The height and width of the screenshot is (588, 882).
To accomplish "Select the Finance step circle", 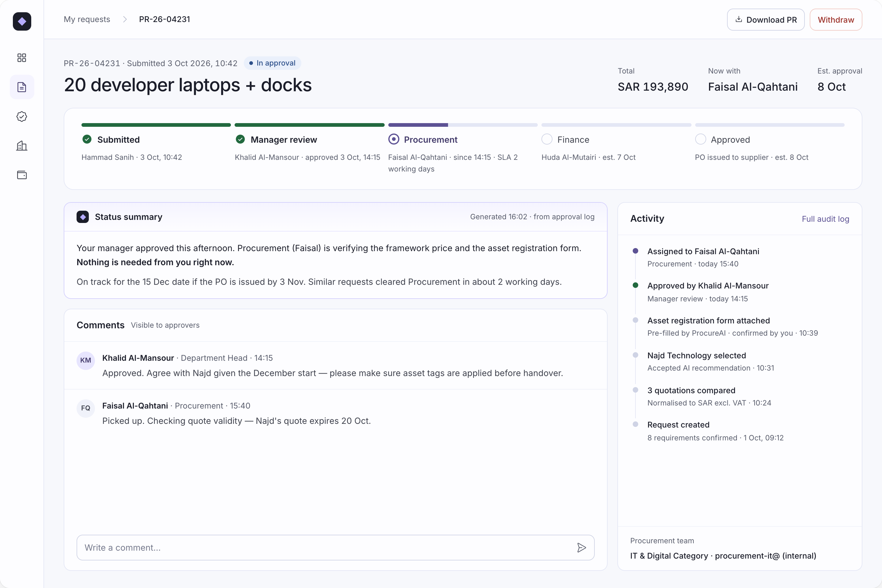I will pos(547,140).
